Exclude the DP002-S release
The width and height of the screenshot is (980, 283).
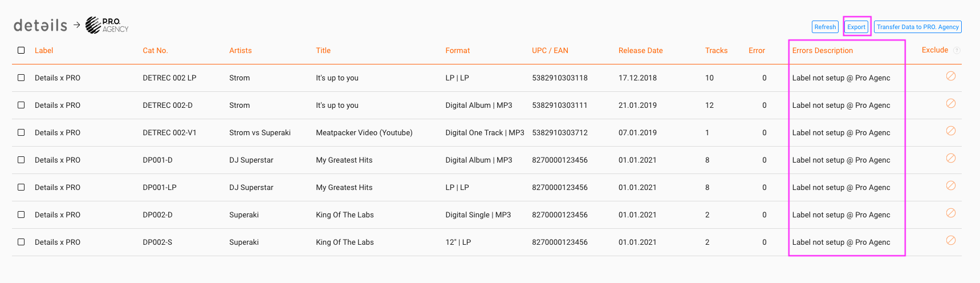click(950, 240)
